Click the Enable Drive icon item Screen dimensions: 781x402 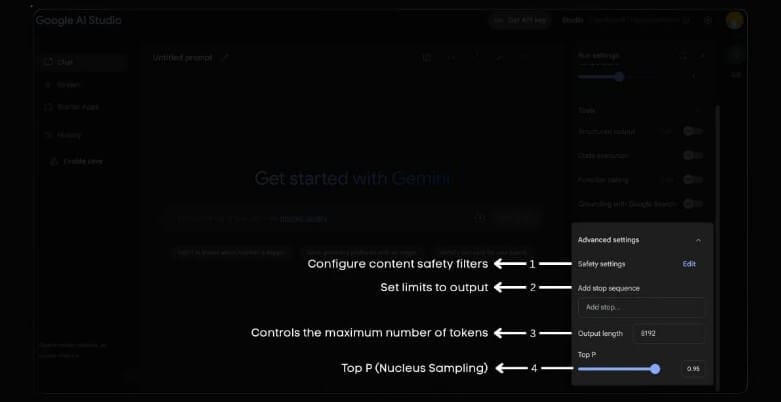(77, 161)
